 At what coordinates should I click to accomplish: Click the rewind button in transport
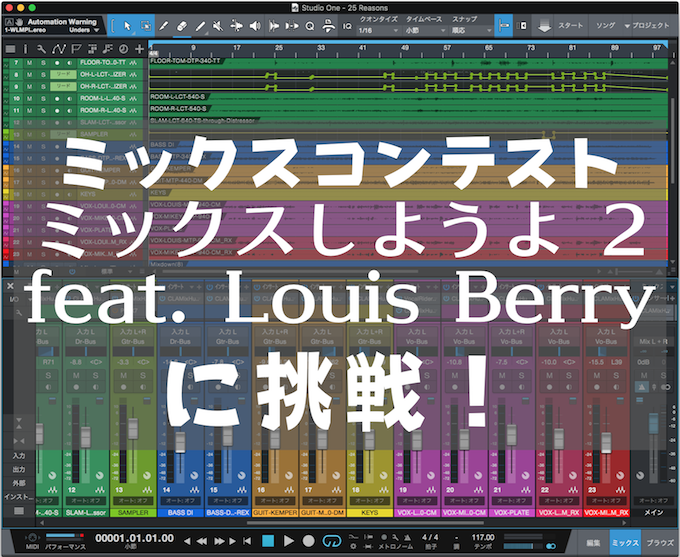[x=202, y=541]
